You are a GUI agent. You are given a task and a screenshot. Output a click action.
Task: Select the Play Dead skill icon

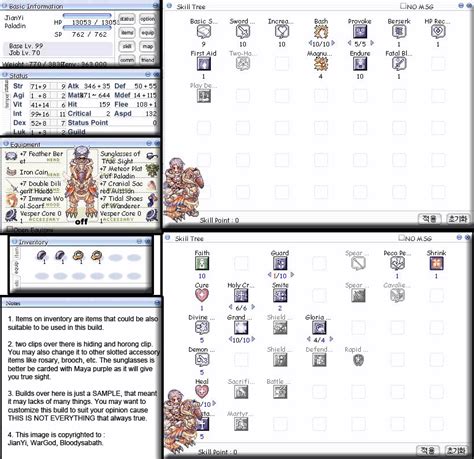(204, 96)
